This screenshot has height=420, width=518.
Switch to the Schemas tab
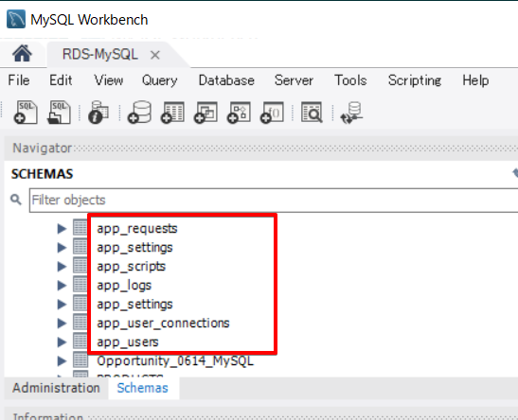pyautogui.click(x=143, y=388)
